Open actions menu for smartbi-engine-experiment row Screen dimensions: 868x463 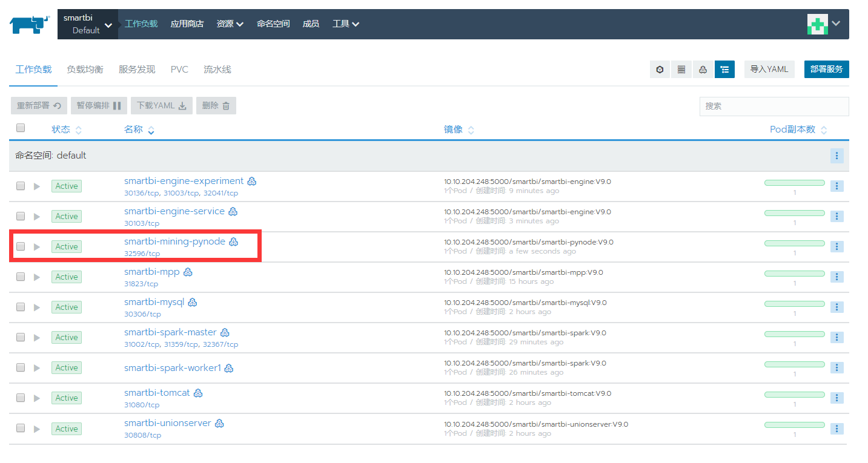(x=837, y=186)
